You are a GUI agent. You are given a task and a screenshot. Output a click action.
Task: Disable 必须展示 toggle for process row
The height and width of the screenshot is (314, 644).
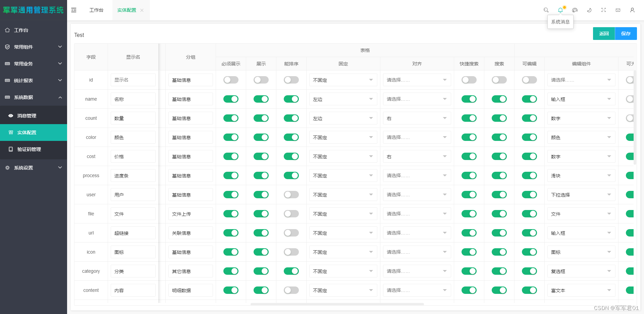coord(231,175)
